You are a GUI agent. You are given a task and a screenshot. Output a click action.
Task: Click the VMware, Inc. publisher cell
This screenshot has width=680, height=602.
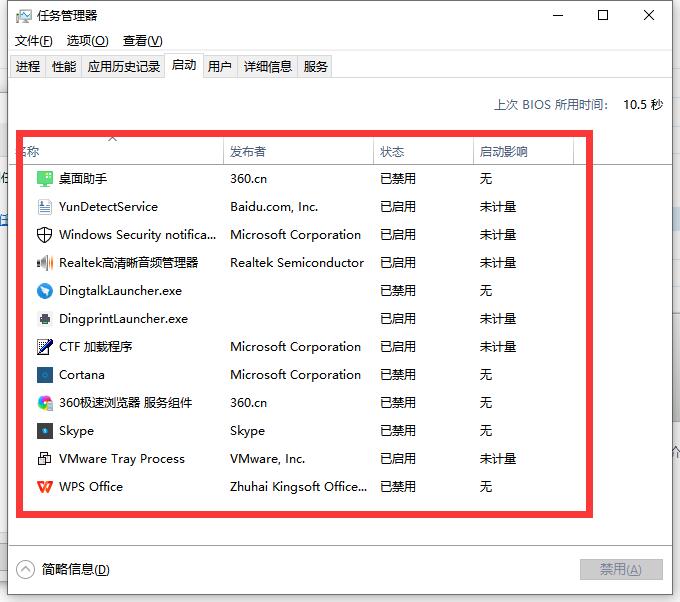[268, 459]
